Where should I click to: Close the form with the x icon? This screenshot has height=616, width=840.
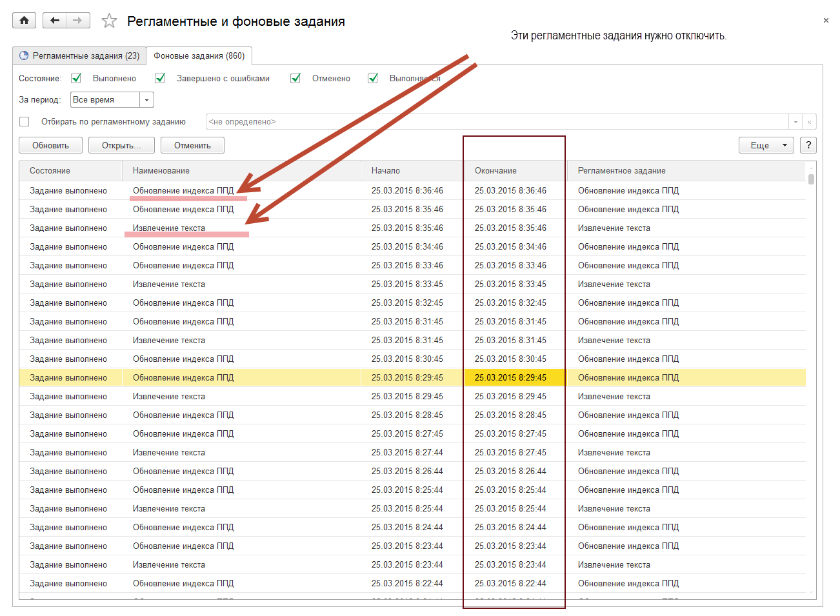click(x=826, y=21)
